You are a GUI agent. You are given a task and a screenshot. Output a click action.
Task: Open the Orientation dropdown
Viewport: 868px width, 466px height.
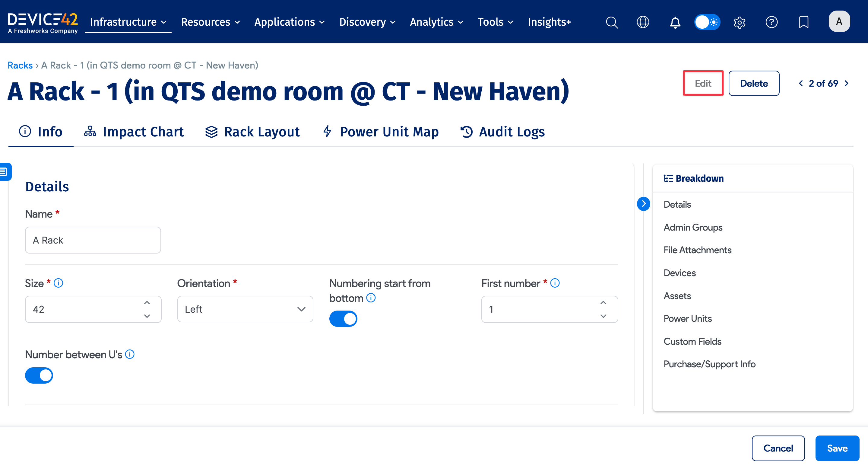click(x=245, y=309)
